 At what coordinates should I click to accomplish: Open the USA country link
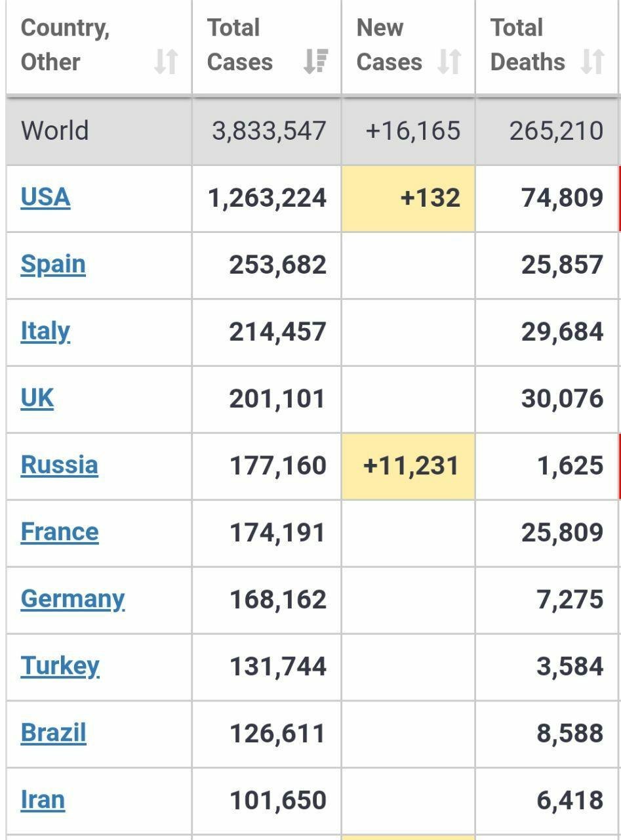pos(45,198)
